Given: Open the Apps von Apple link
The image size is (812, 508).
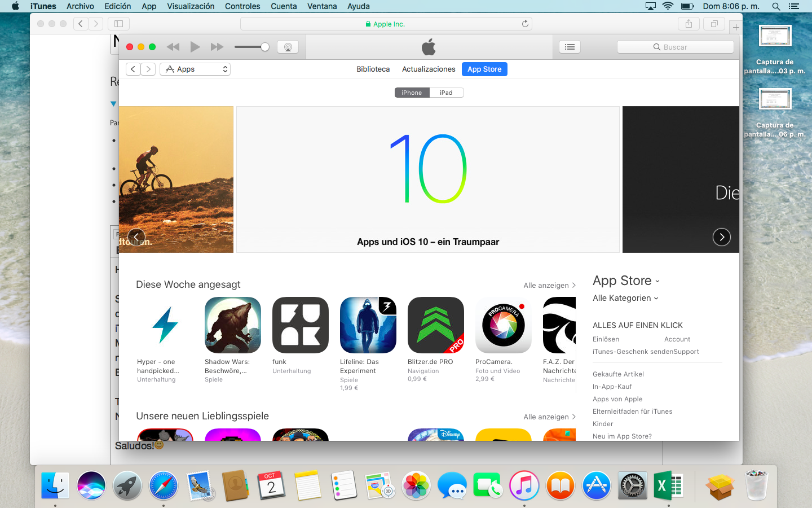Looking at the screenshot, I should coord(617,399).
